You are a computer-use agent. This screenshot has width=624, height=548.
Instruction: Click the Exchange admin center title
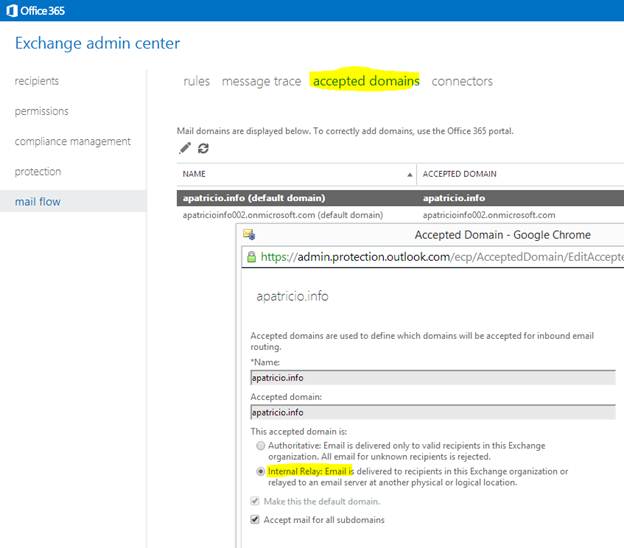click(x=98, y=43)
